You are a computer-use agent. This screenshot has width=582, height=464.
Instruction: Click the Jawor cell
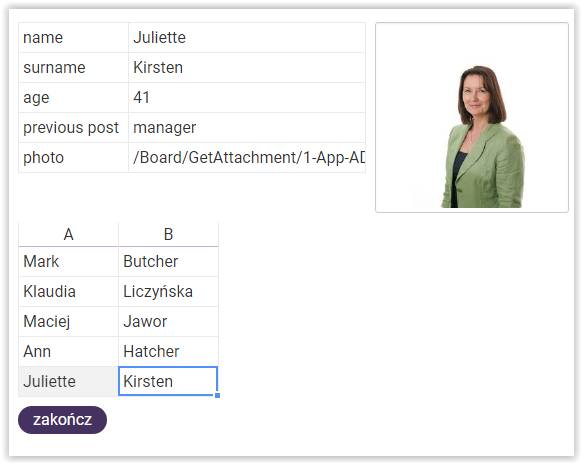tap(168, 321)
